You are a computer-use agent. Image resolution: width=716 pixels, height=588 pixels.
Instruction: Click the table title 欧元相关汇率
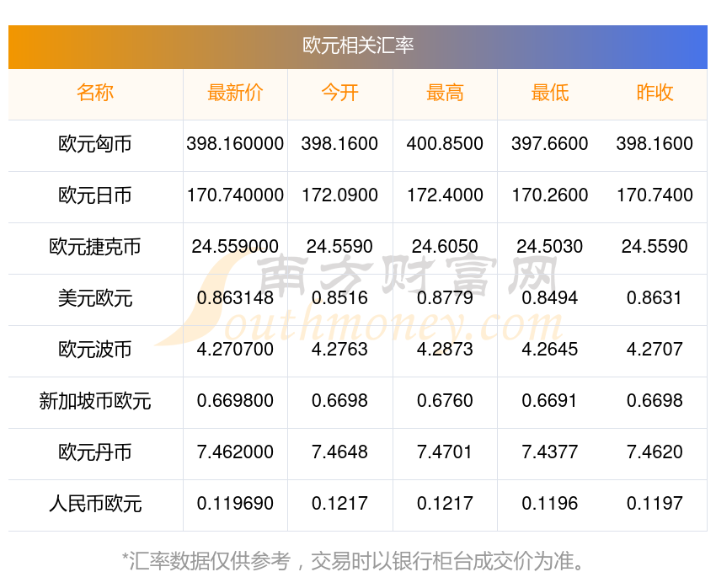pos(358,45)
